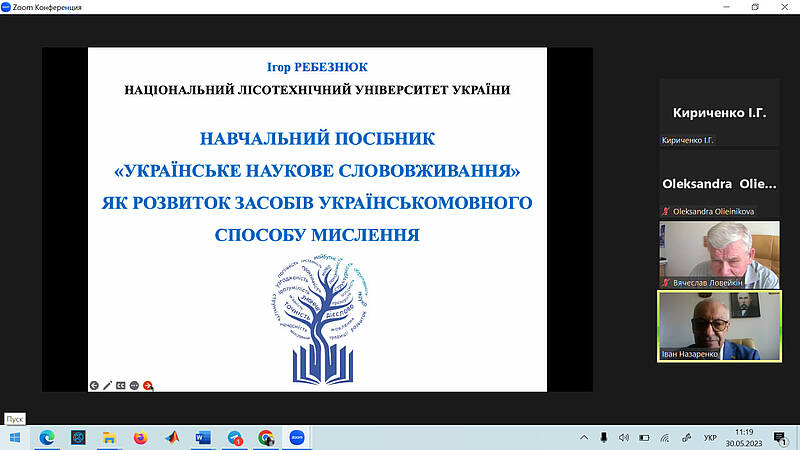Open the notification center in taskbar
This screenshot has width=800, height=450.
tap(780, 437)
